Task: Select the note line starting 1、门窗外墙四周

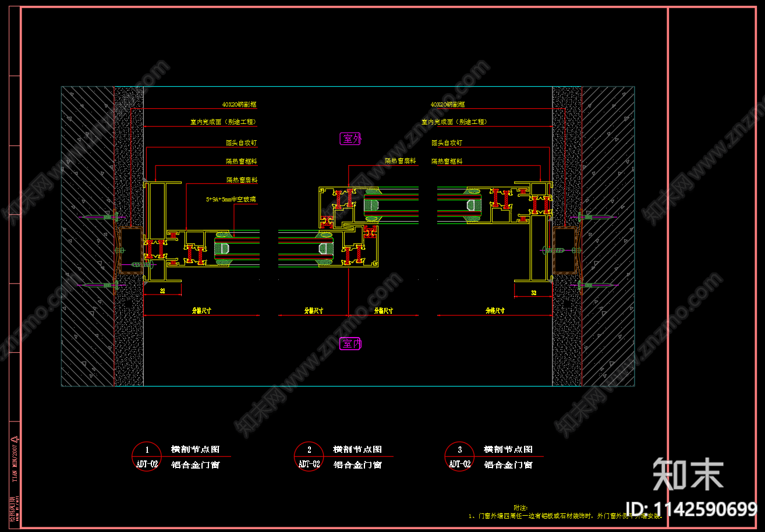Action: pos(565,516)
